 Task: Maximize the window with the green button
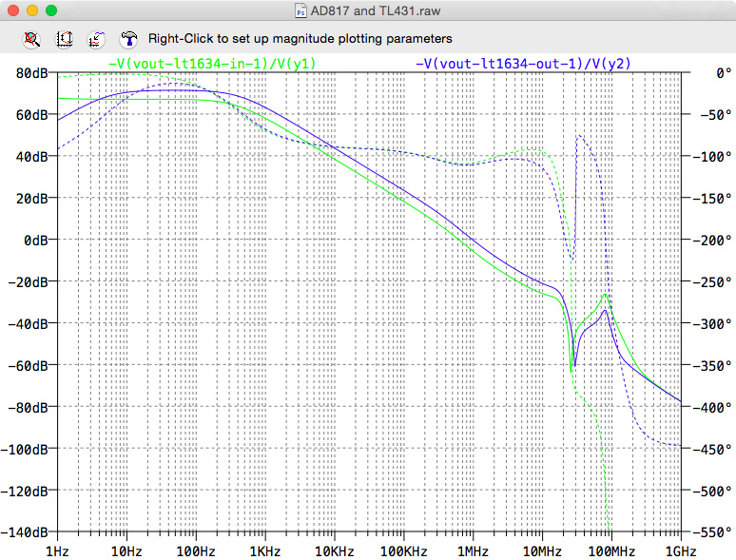pos(51,10)
